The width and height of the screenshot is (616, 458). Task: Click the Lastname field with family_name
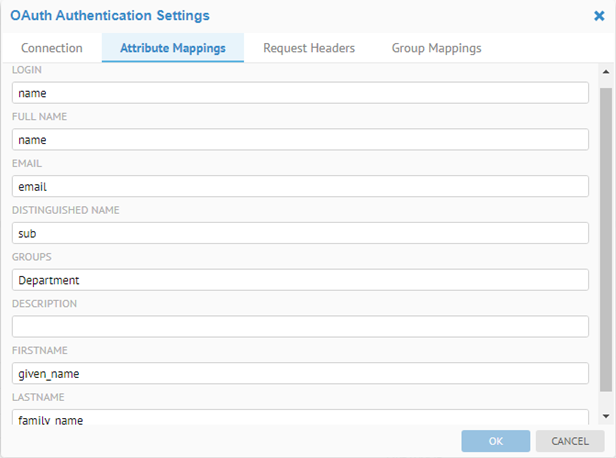pos(300,418)
